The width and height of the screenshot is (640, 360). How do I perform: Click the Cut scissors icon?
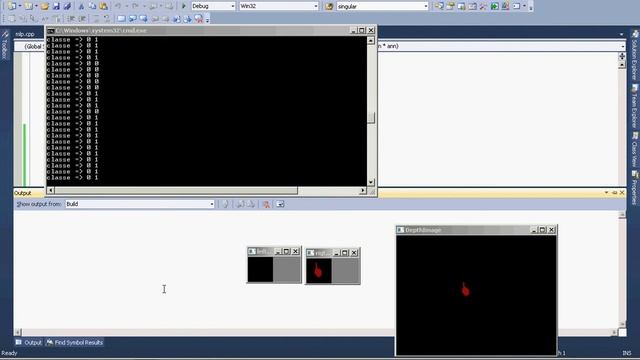point(81,6)
